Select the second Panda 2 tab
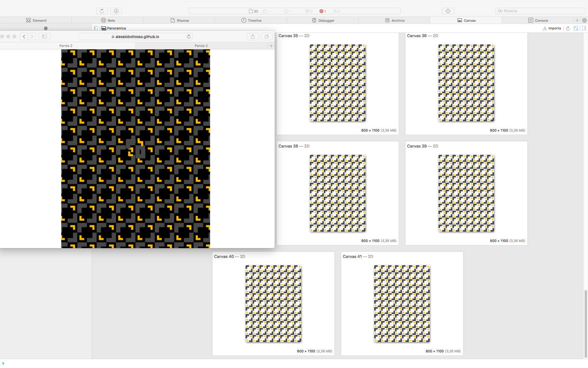The height and width of the screenshot is (368, 588). click(201, 46)
